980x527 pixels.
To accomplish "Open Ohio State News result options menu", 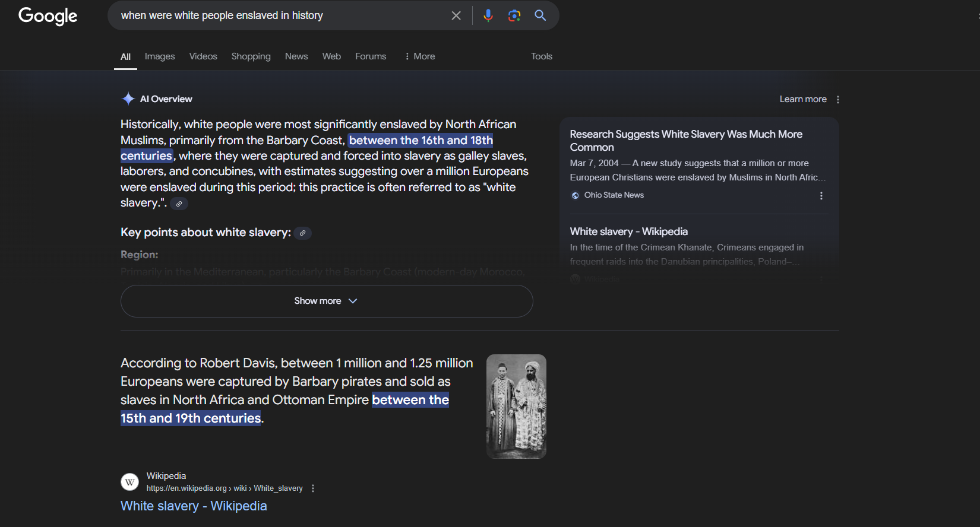I will (821, 196).
